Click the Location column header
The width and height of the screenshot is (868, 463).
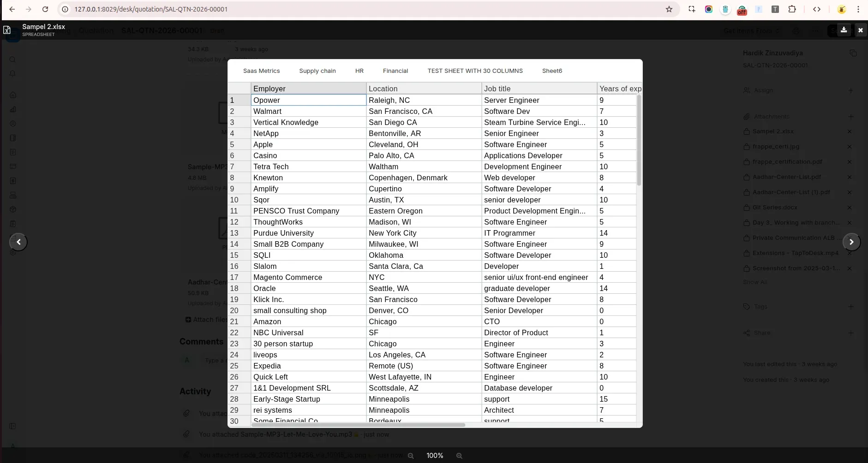tap(424, 89)
